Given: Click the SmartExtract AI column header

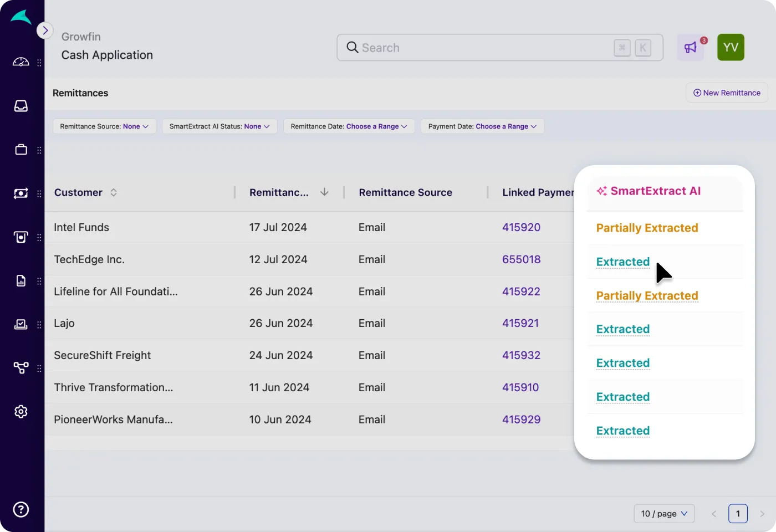Looking at the screenshot, I should point(649,191).
